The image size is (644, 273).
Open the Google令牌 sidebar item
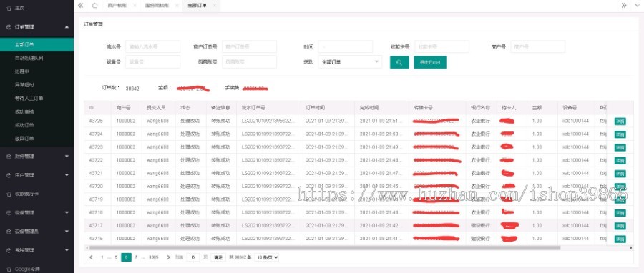pyautogui.click(x=27, y=269)
